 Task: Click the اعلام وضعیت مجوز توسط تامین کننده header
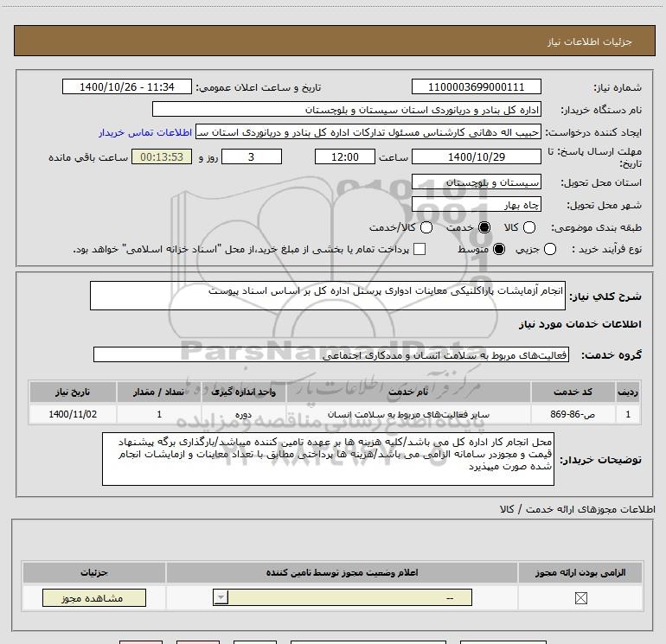342,572
